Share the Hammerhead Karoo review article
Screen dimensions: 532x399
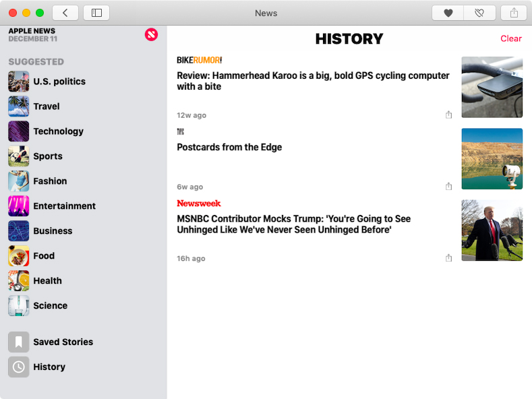click(x=448, y=115)
